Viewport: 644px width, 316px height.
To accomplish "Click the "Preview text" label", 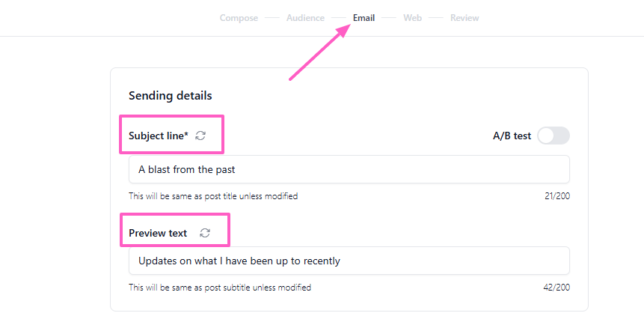I will (158, 233).
